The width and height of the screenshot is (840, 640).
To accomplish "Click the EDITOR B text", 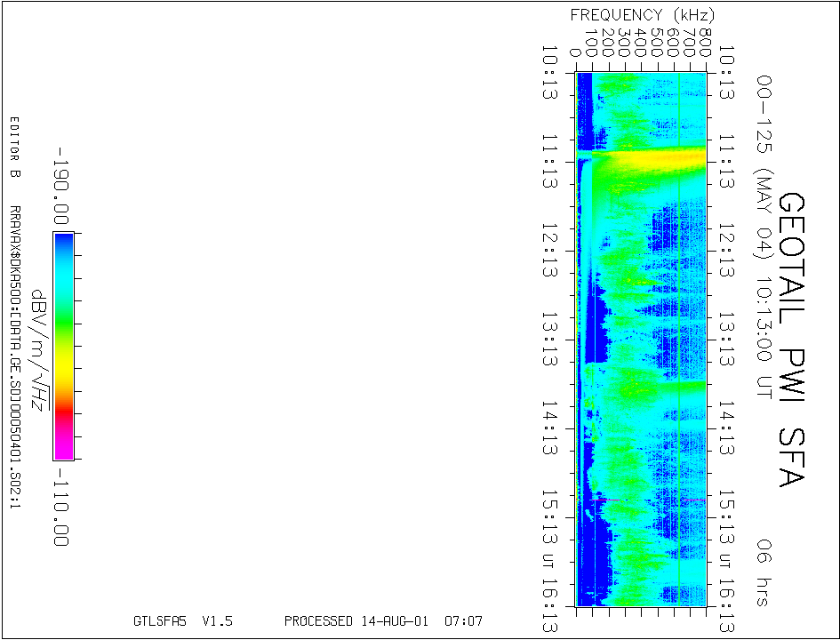I will click(14, 148).
